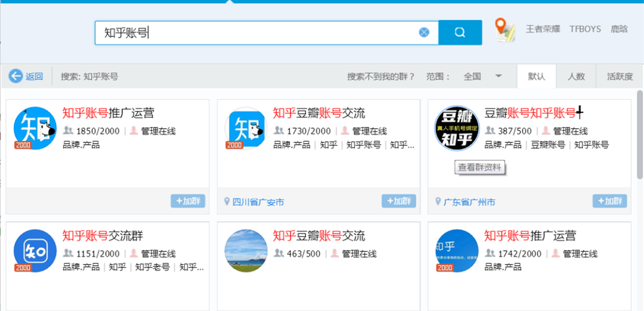Click the member icon beside 1151/2000
Viewport: 644px width, 311px height.
point(68,253)
